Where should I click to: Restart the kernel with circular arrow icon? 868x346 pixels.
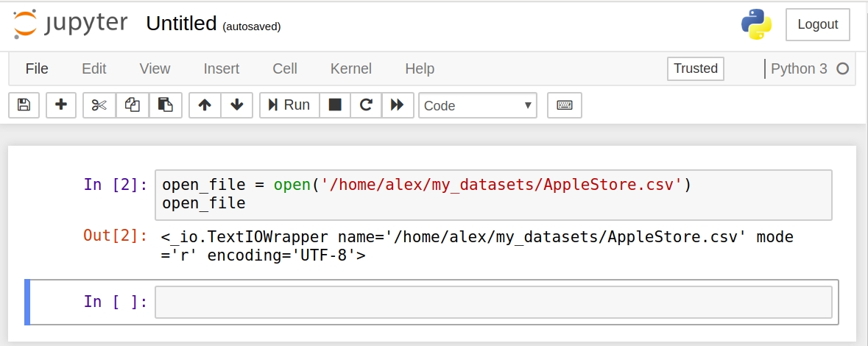tap(366, 105)
